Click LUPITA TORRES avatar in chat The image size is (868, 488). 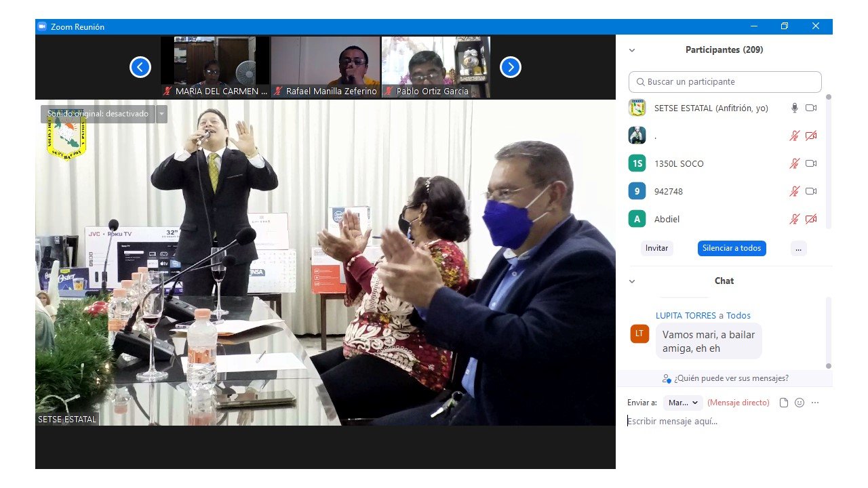[639, 333]
